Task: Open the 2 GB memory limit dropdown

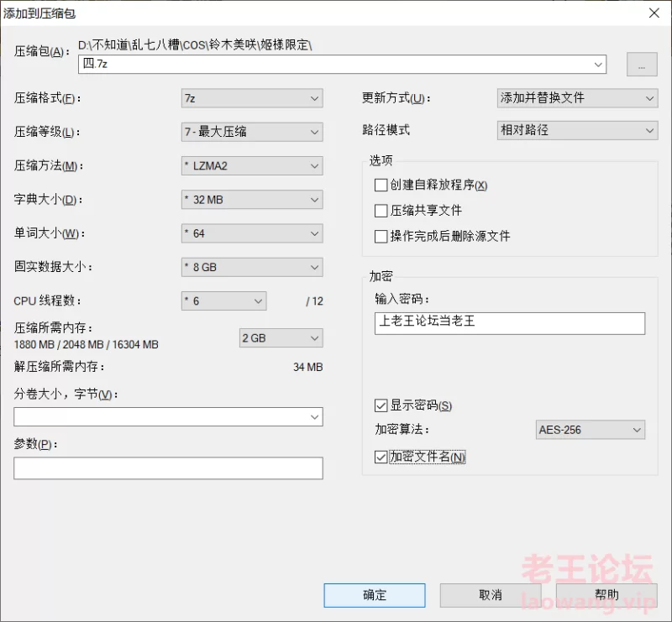Action: (x=281, y=337)
